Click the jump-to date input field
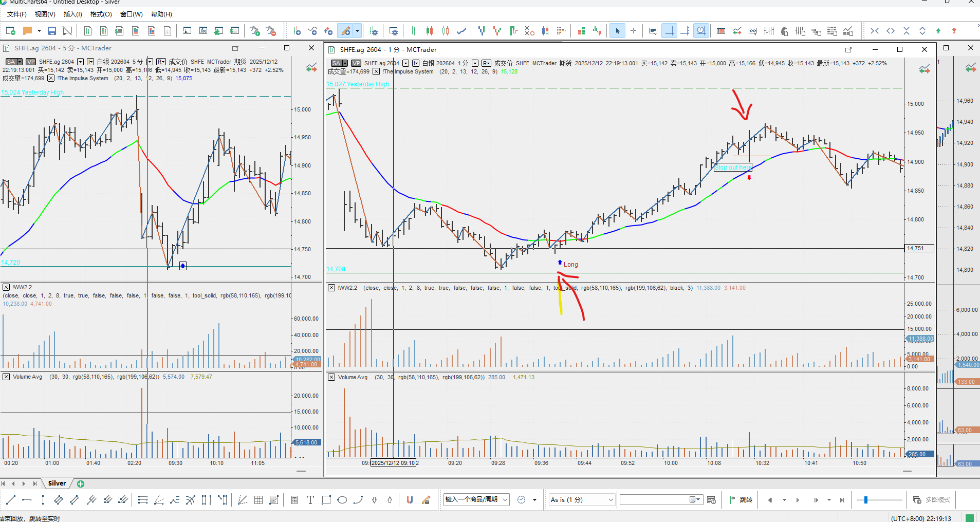980x522 pixels. click(x=660, y=499)
